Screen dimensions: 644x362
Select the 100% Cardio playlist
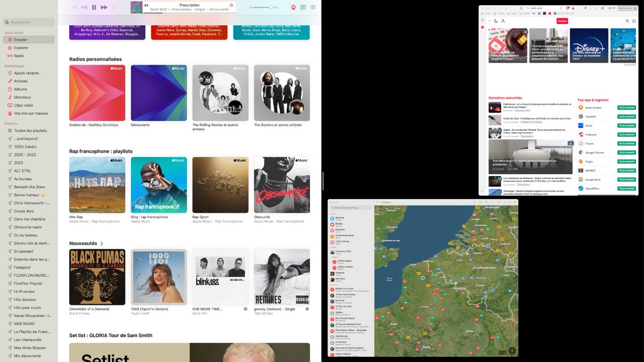[29, 146]
